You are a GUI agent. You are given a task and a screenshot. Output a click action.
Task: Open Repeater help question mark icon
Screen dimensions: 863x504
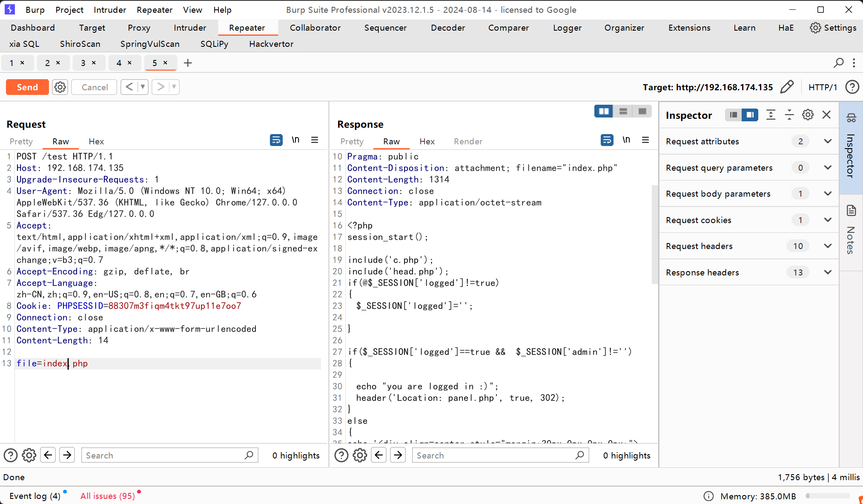tap(852, 87)
